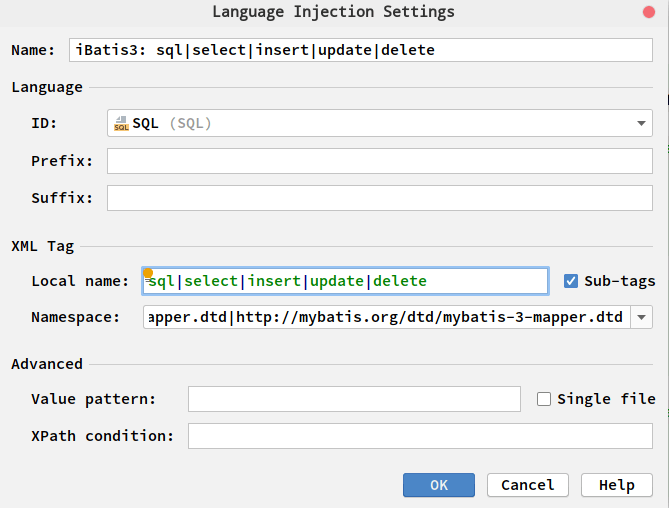Click the XPath condition field

coord(420,436)
